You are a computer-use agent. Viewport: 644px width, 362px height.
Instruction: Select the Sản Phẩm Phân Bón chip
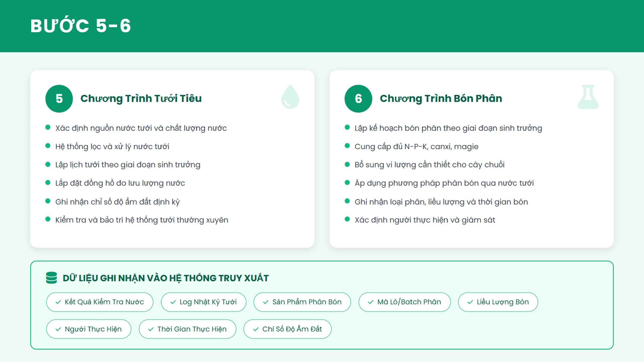[x=302, y=302]
